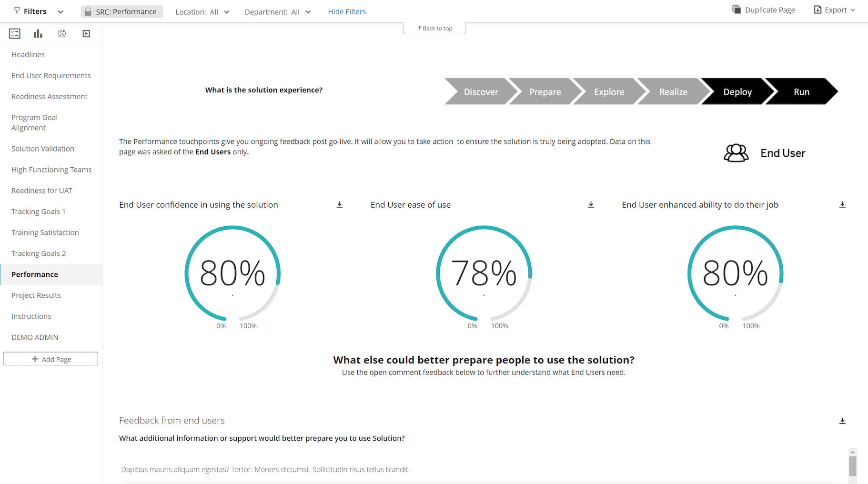Open the presentation play icon in sidebar

[x=86, y=34]
